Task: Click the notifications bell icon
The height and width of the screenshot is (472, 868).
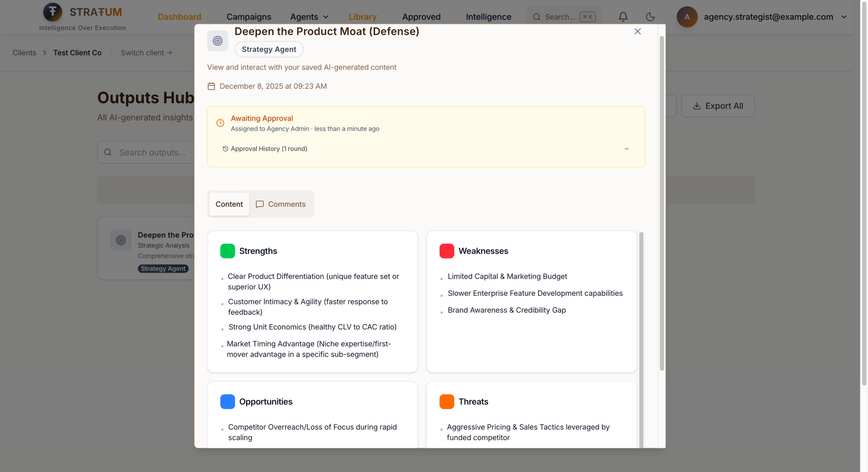Action: (x=623, y=17)
